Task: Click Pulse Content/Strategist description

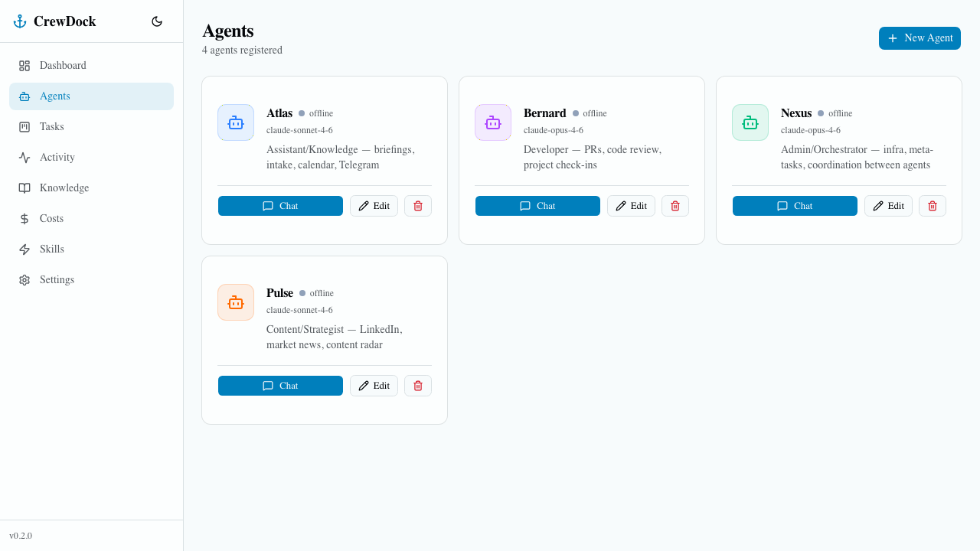Action: coord(335,337)
